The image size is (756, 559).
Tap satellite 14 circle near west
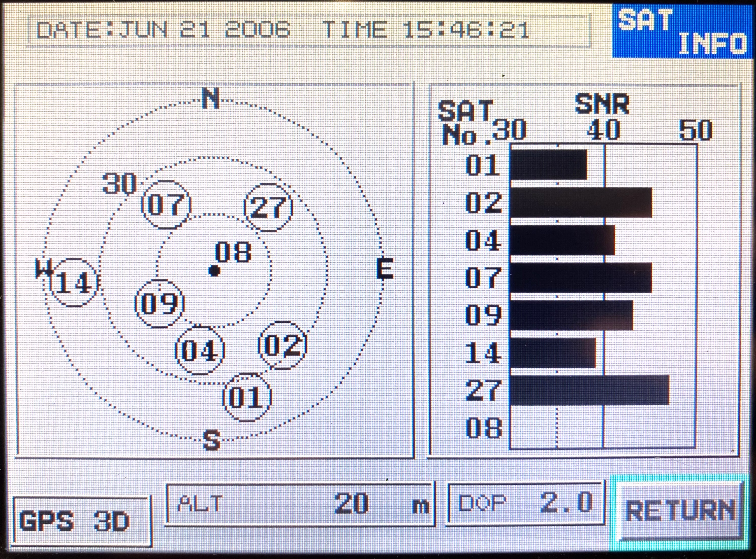pyautogui.click(x=74, y=283)
